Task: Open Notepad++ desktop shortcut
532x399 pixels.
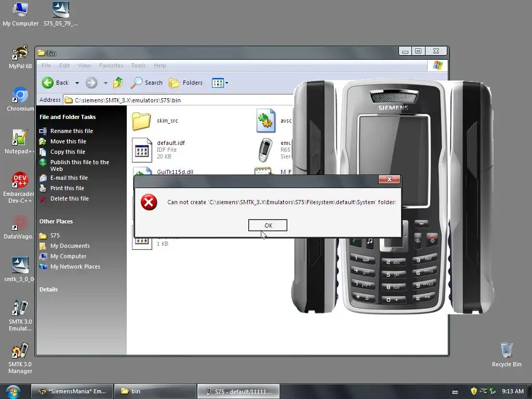Action: [20, 142]
